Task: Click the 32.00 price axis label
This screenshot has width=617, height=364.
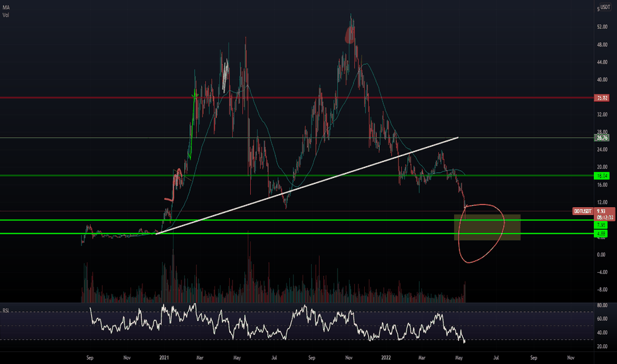Action: point(602,115)
